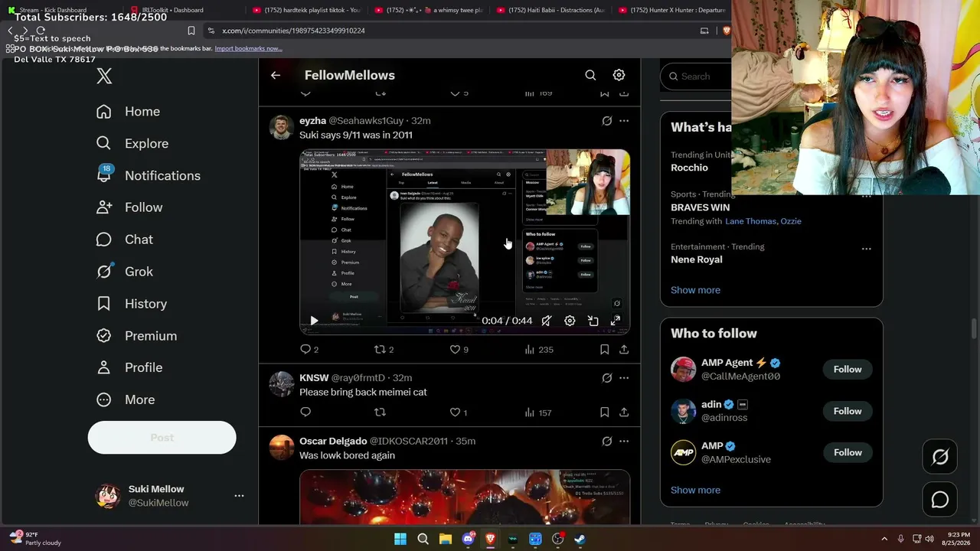Go to Home in the X sidebar

pos(129,112)
